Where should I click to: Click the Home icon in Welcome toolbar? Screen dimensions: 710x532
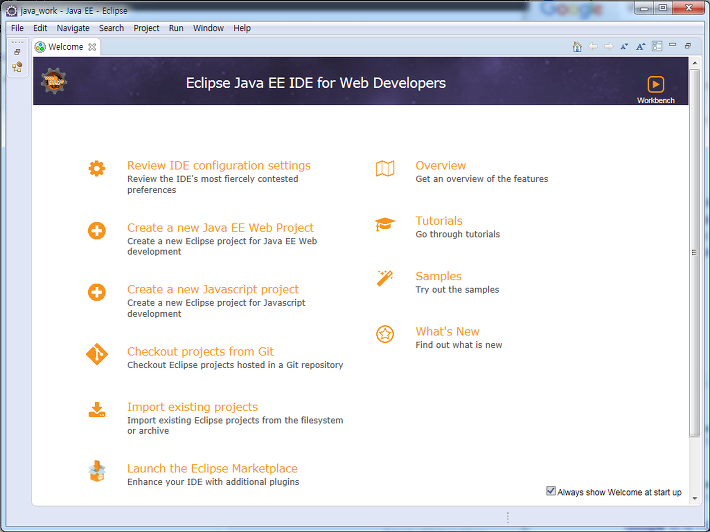(577, 47)
